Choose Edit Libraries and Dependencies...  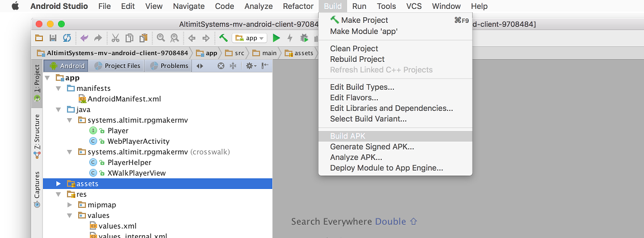click(x=395, y=108)
